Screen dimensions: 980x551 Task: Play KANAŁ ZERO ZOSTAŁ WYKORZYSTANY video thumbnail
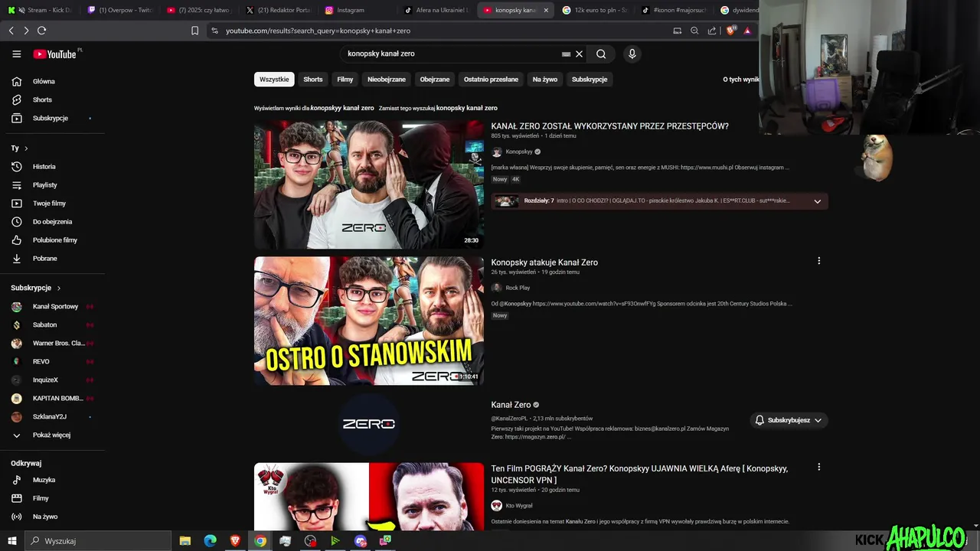coord(369,184)
